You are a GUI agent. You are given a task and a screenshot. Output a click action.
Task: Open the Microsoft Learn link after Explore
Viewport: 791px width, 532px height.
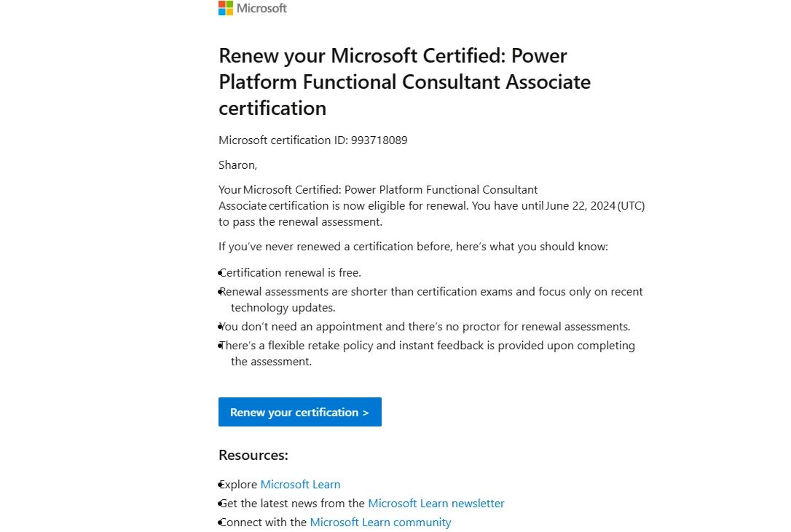click(300, 485)
